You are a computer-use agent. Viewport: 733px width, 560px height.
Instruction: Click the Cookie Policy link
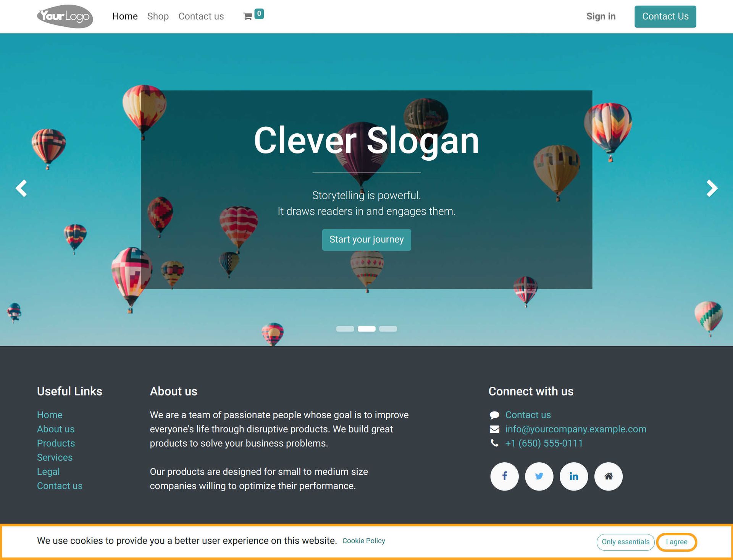click(363, 541)
